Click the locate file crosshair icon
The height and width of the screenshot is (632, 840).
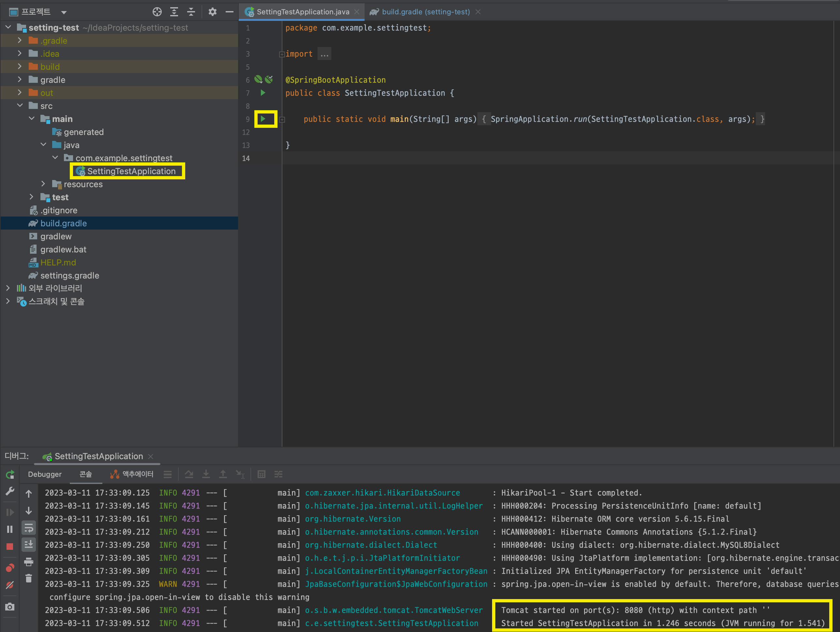click(x=157, y=12)
